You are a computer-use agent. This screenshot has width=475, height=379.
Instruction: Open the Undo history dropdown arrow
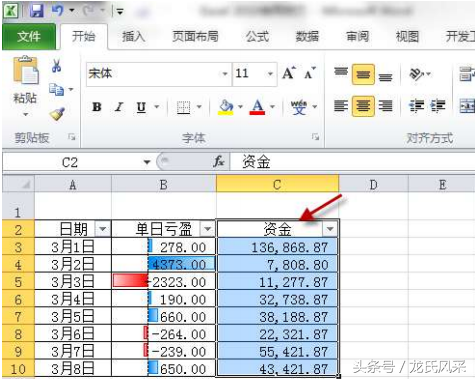72,11
